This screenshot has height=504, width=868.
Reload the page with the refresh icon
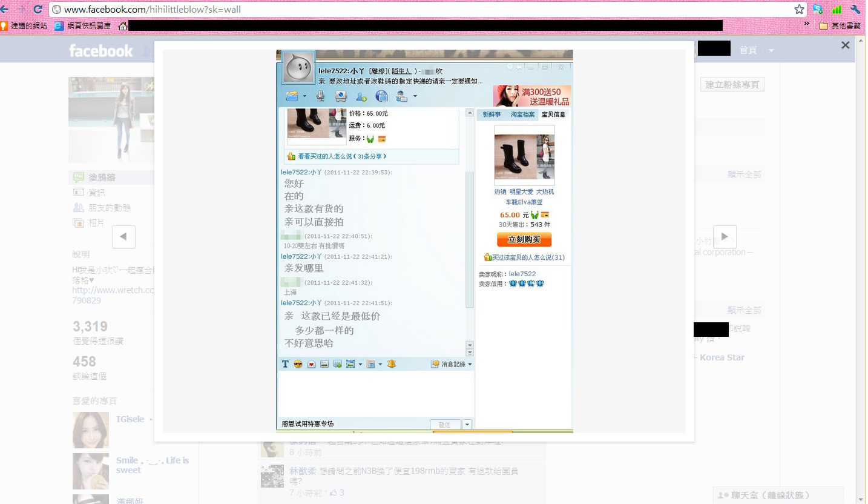click(38, 9)
